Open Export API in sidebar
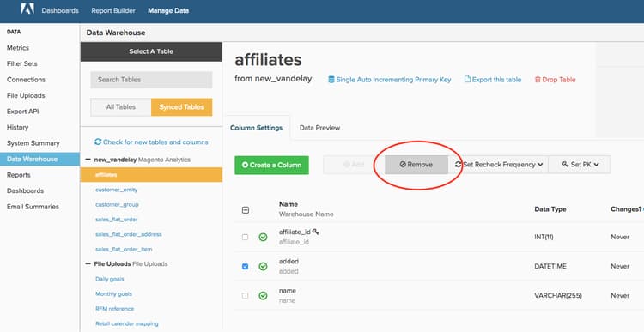 point(22,112)
